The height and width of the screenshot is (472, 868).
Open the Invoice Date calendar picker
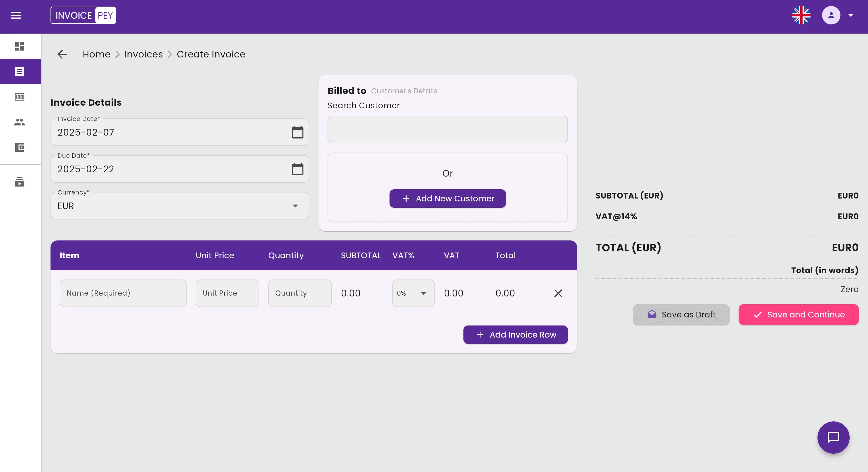(297, 132)
